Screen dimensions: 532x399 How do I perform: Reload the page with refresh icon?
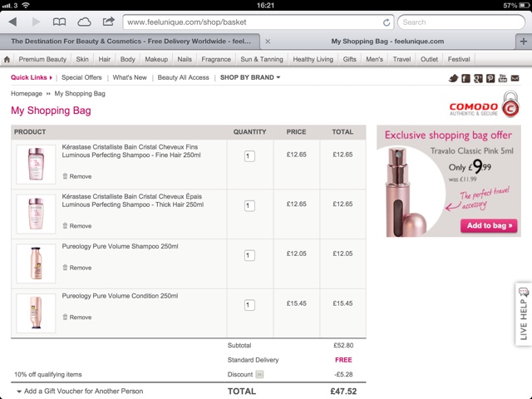[386, 22]
